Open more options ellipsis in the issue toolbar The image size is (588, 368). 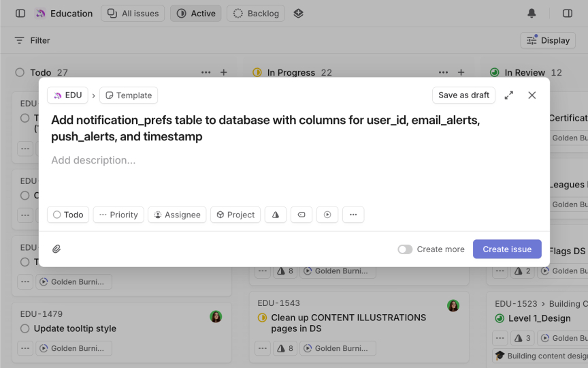(x=353, y=215)
